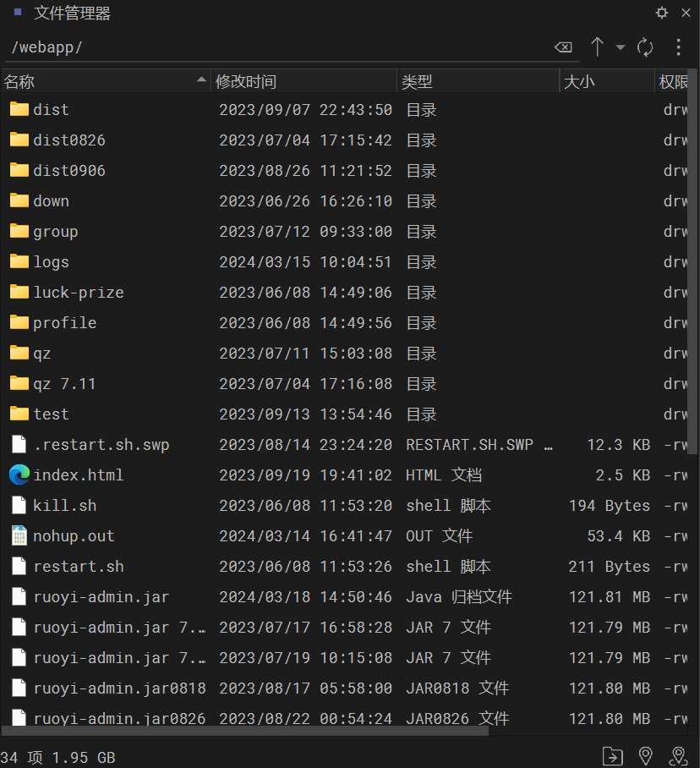Go up to parent directory arrow
Viewport: 700px width, 768px height.
click(597, 47)
